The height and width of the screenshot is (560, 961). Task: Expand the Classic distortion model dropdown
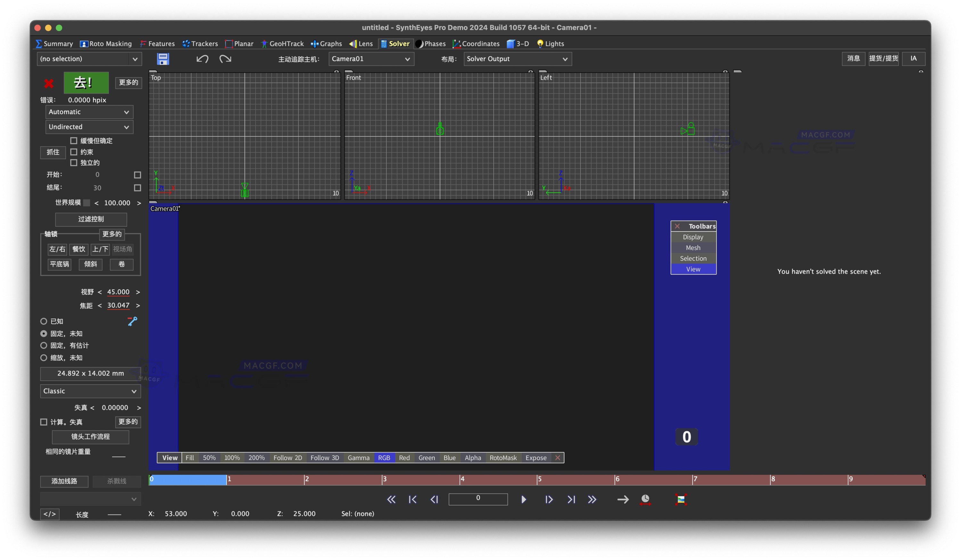coord(90,391)
